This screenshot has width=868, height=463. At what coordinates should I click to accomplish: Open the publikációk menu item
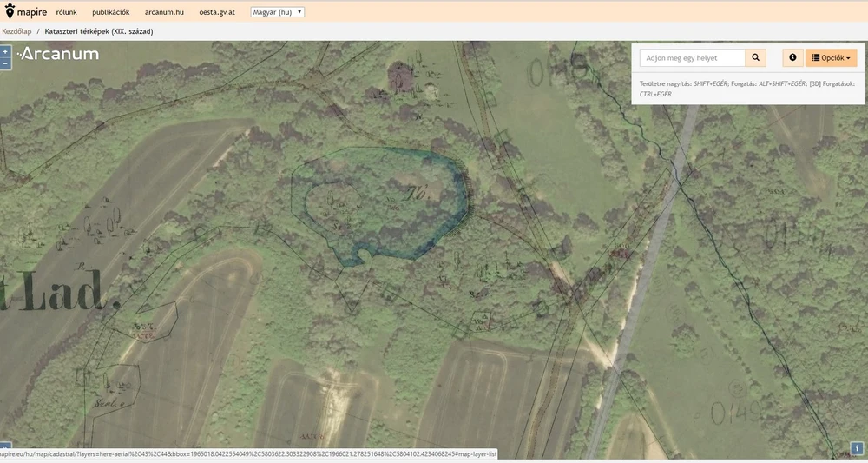tap(111, 11)
